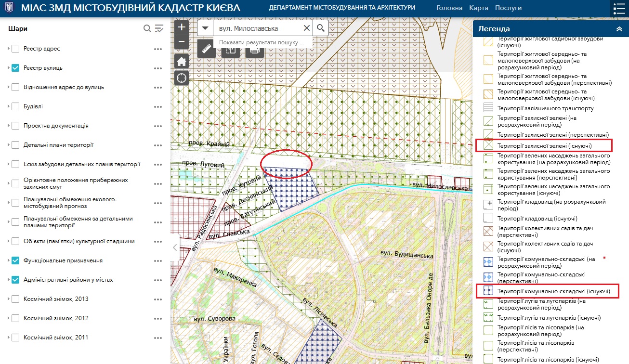
Task: Click the magnifier search button
Action: [x=321, y=28]
